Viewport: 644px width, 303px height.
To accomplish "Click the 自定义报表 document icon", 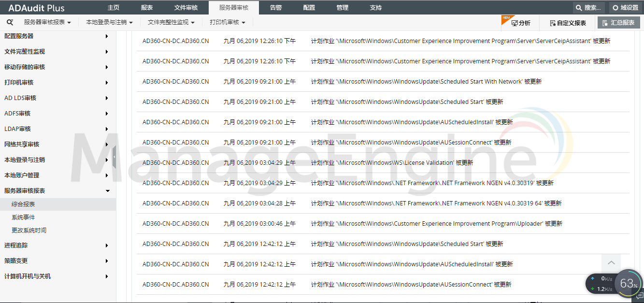I will coord(553,23).
